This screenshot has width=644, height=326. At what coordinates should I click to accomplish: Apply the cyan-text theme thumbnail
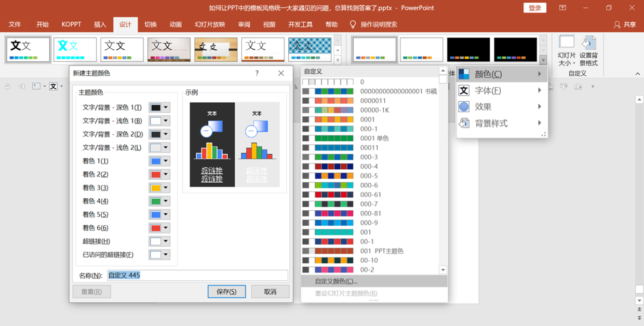click(x=75, y=50)
